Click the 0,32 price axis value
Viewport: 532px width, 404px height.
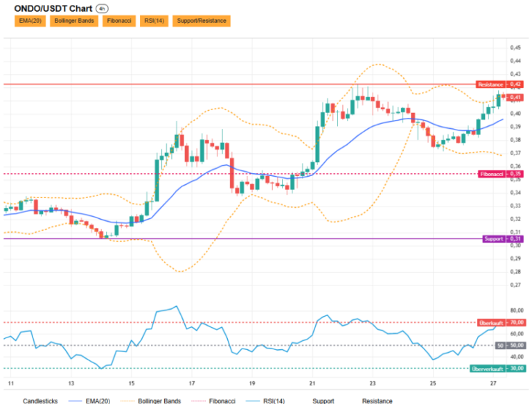pyautogui.click(x=515, y=219)
